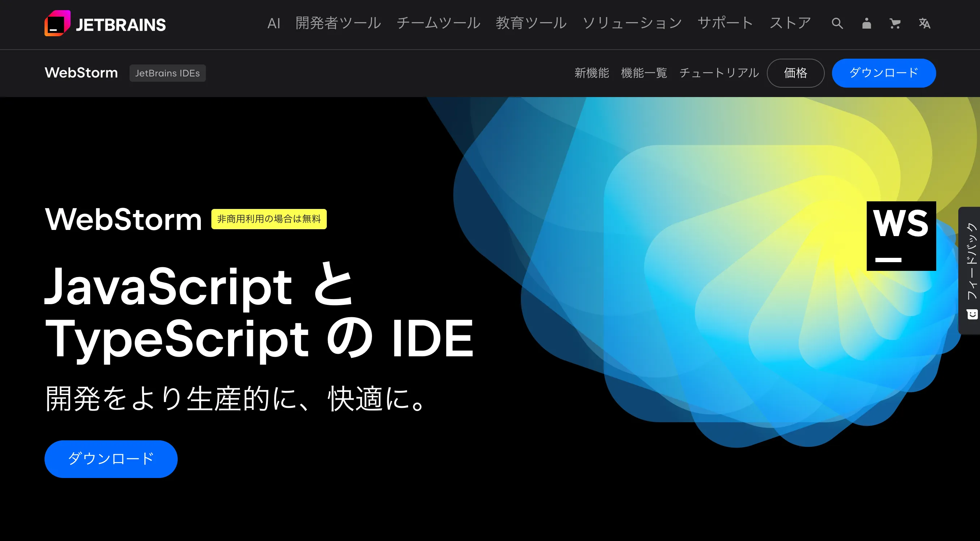Screen dimensions: 980x541
Task: Click the 非商用利用の場合は無料 badge
Action: tap(269, 219)
